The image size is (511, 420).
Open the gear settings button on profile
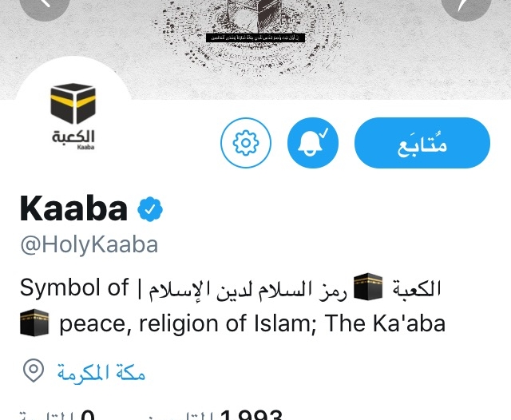(246, 143)
